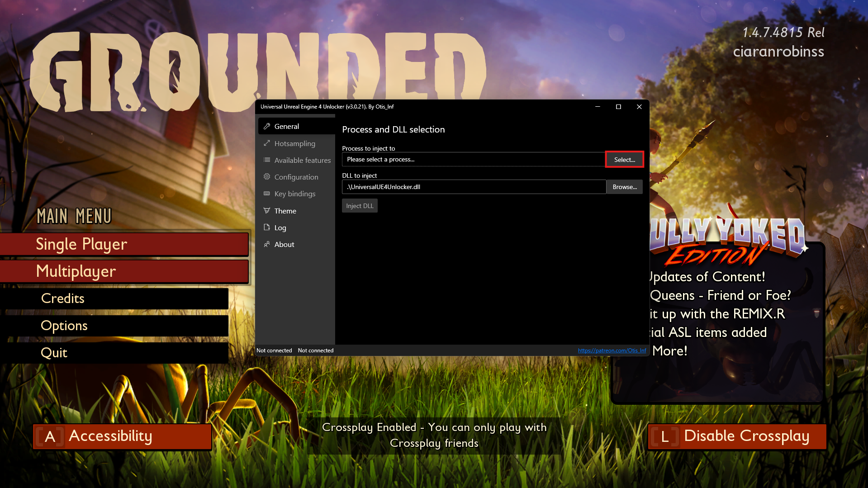Click the Inject DLL button
Viewport: 868px width, 488px height.
coord(360,206)
